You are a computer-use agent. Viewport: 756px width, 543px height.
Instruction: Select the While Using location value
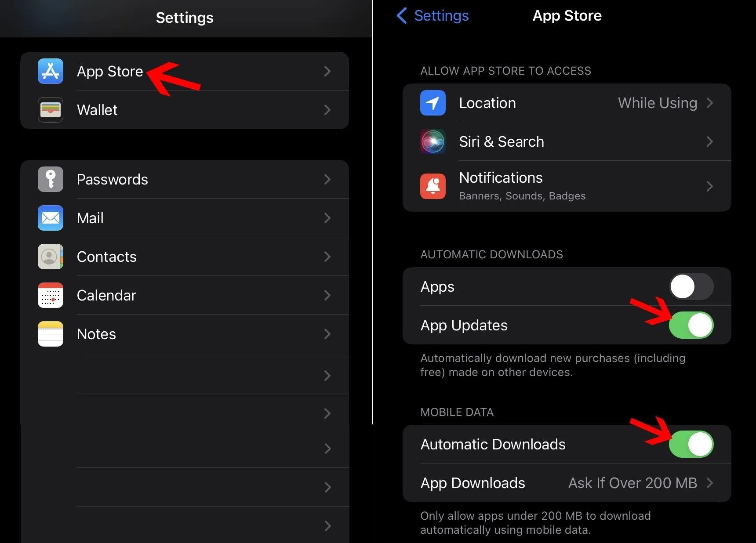[658, 103]
